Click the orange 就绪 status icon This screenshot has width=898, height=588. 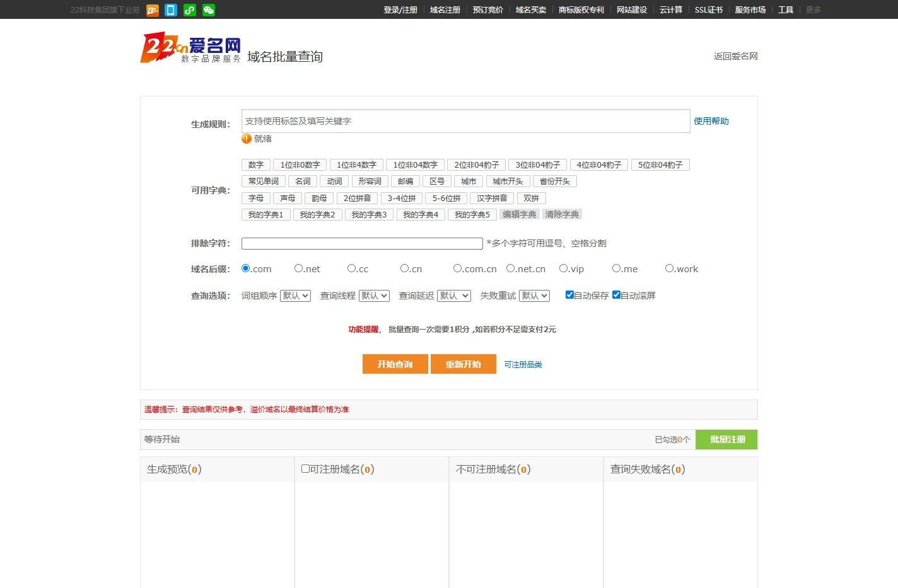pyautogui.click(x=247, y=139)
